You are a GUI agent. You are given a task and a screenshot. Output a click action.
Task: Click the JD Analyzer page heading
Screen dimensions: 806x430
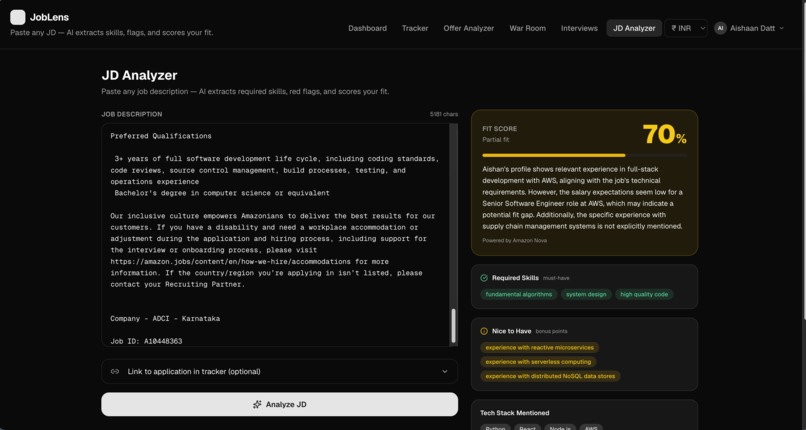click(x=139, y=76)
